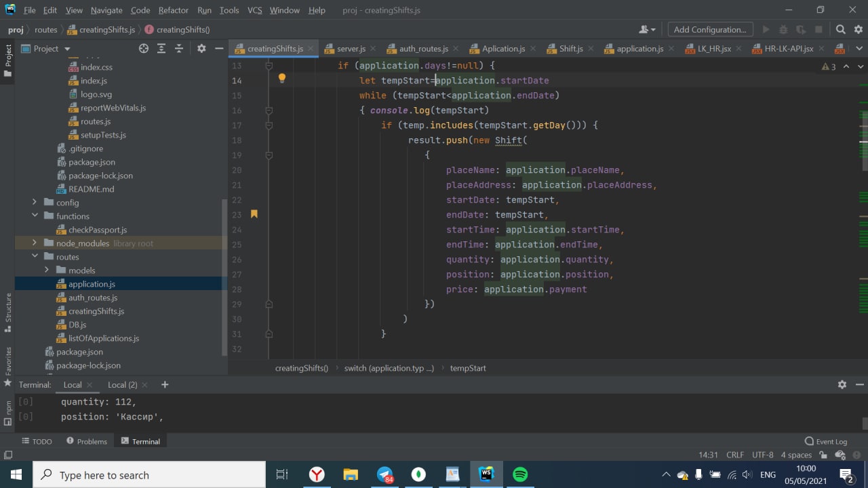This screenshot has width=868, height=488.
Task: Toggle the Problems tool window button
Action: pyautogui.click(x=87, y=441)
